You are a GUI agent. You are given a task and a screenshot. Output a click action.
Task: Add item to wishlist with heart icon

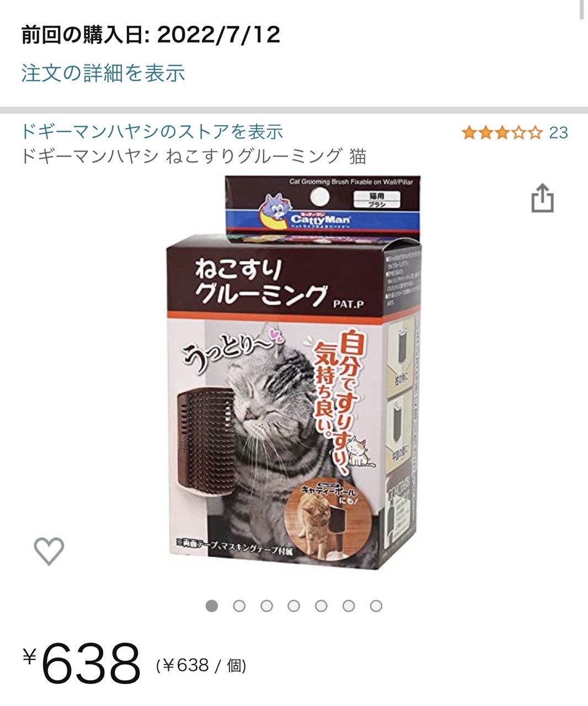(49, 551)
